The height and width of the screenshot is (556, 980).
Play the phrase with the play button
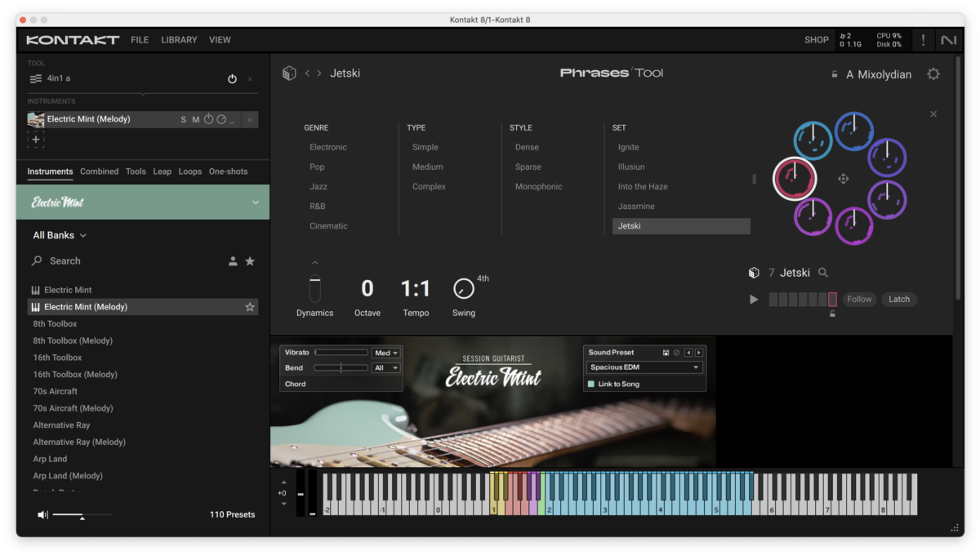[754, 300]
